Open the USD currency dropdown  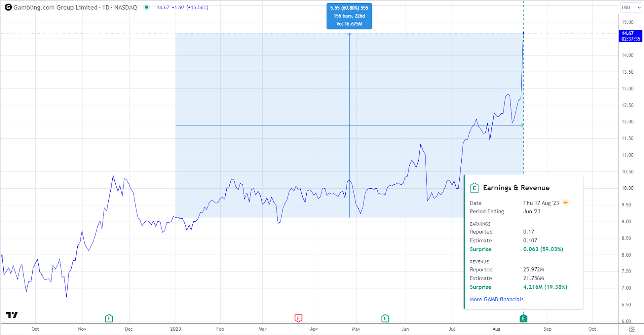click(631, 7)
